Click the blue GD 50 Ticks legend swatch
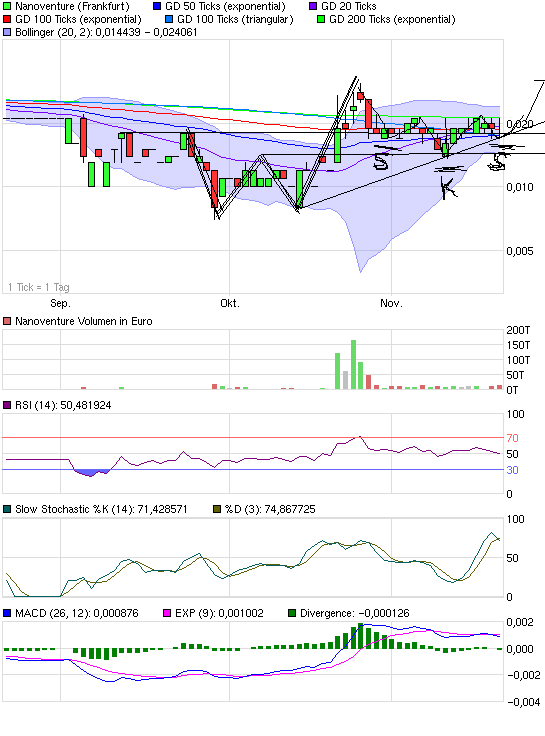The height and width of the screenshot is (736, 545). (x=157, y=7)
